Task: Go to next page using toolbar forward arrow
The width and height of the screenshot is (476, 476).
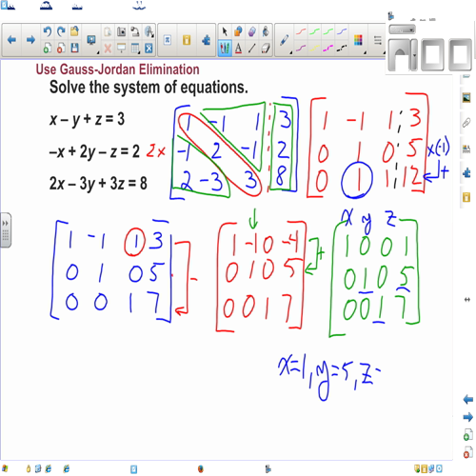Action: click(x=30, y=40)
